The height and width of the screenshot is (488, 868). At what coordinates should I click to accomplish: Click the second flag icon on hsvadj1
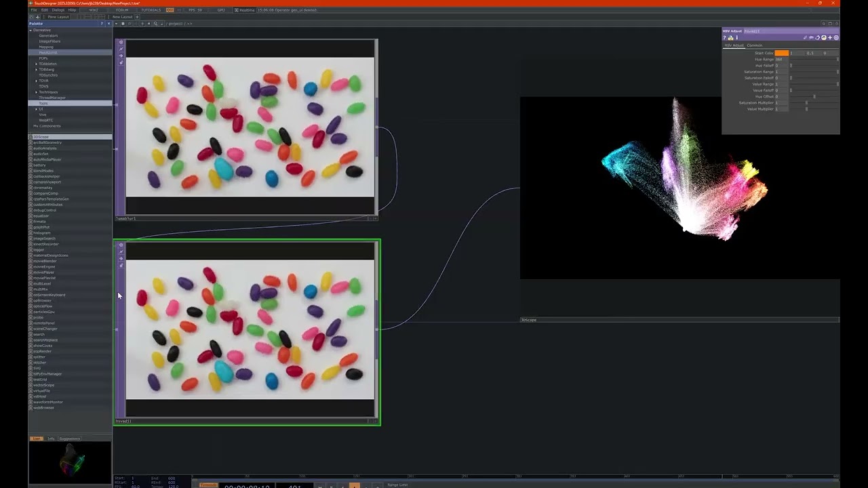click(121, 251)
